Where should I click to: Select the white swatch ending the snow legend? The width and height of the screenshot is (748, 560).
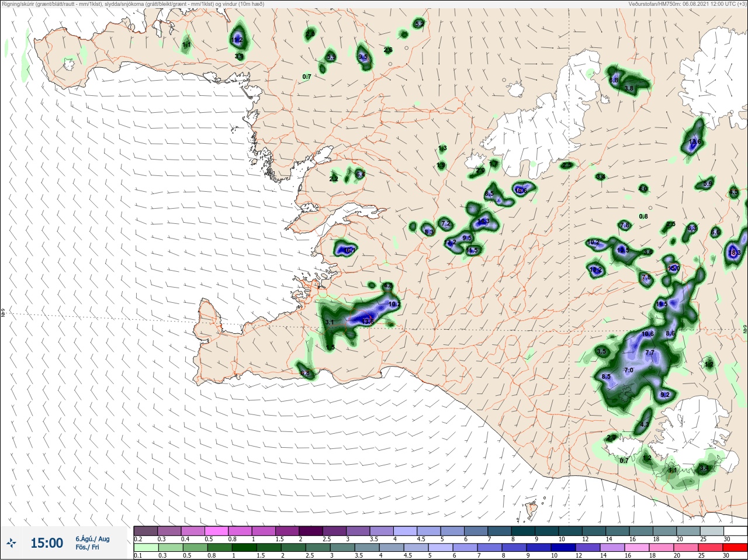[735, 531]
